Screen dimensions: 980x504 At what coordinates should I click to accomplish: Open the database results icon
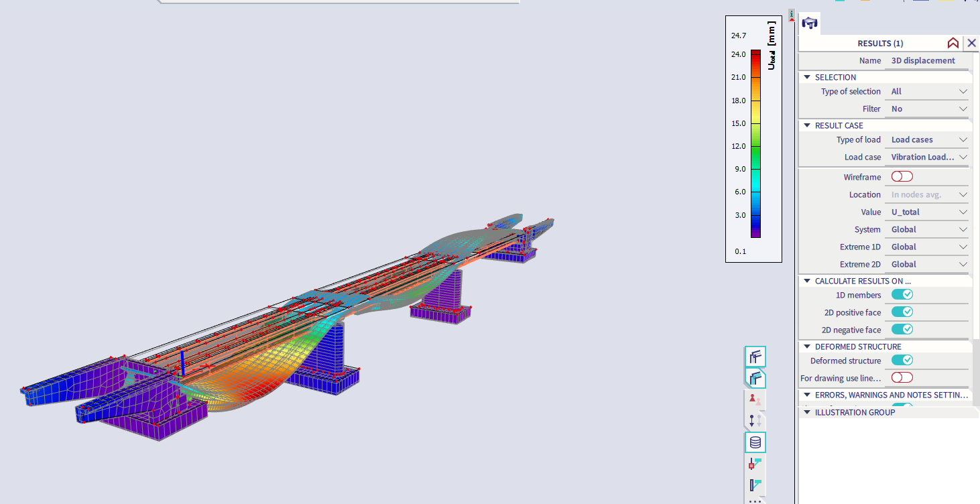755,442
